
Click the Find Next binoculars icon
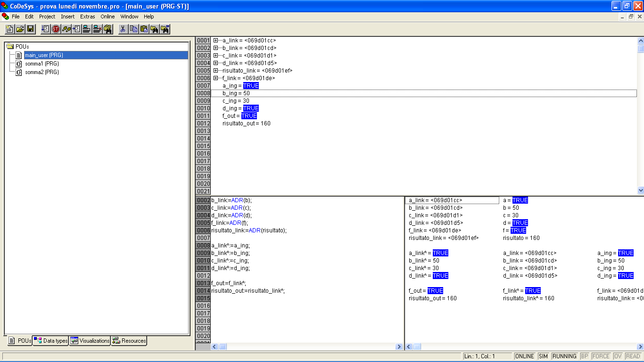click(165, 29)
